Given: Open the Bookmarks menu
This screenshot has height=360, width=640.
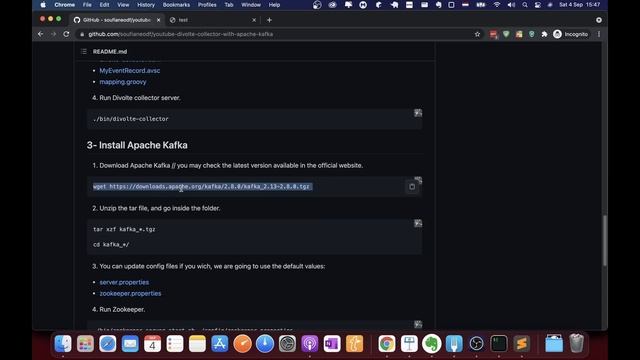Looking at the screenshot, I should [176, 5].
